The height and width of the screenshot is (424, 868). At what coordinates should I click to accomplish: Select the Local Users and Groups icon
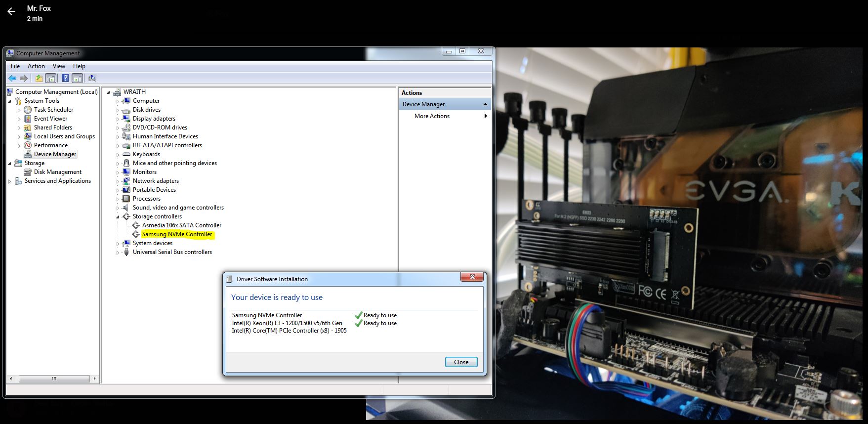tap(28, 136)
